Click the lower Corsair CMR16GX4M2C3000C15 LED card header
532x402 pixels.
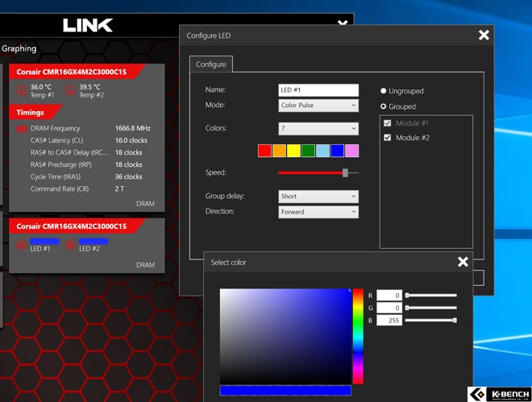(77, 226)
